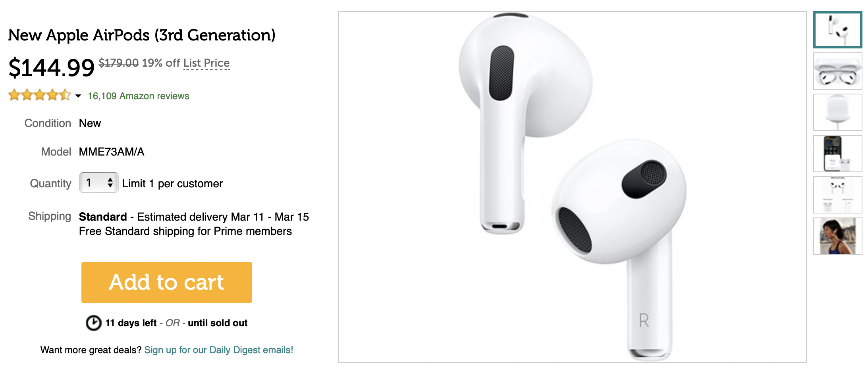Select the first AirPods pair thumbnail
This screenshot has width=868, height=373.
click(837, 30)
